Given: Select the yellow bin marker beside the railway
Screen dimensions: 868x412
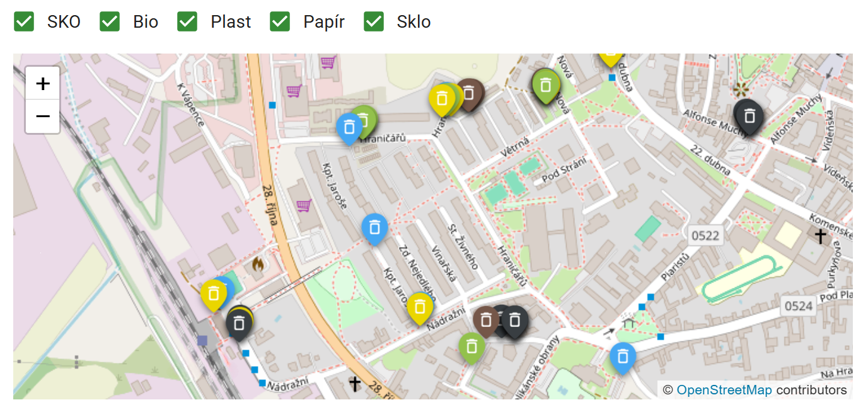Looking at the screenshot, I should (x=213, y=294).
